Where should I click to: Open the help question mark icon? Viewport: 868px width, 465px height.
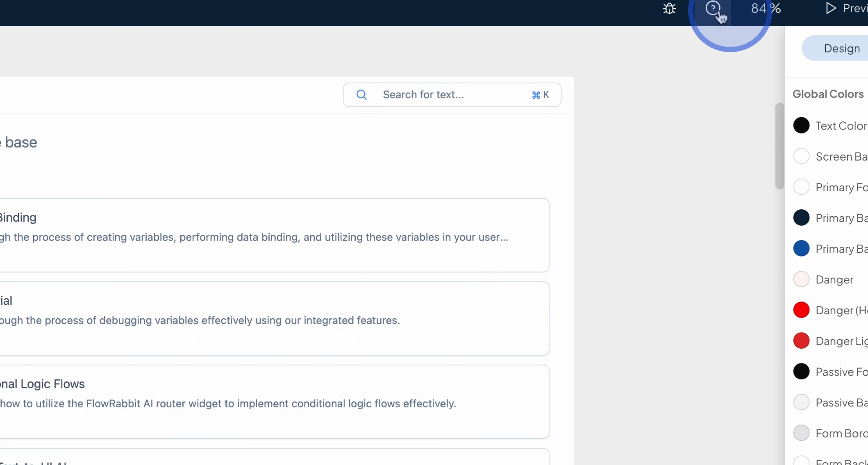[x=713, y=8]
